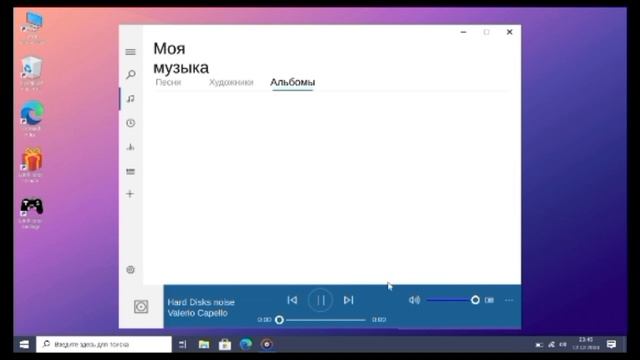The height and width of the screenshot is (360, 640).
Task: Select the Альбомы tab
Action: (x=292, y=82)
